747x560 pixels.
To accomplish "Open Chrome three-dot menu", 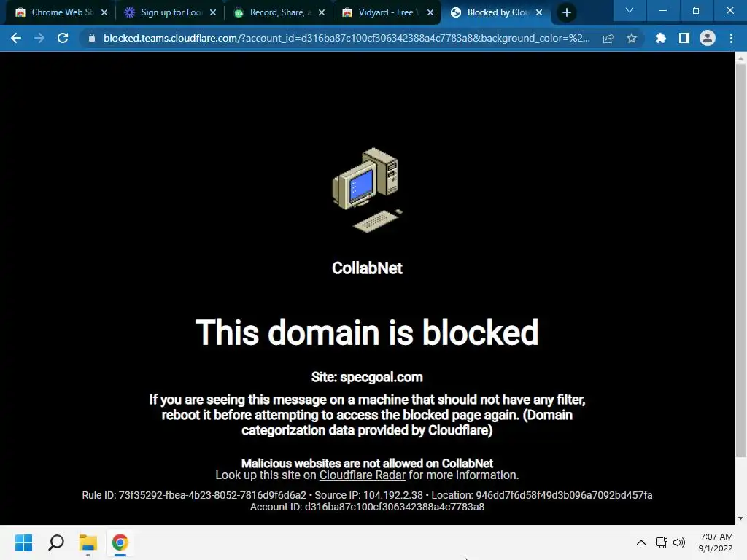I will [x=731, y=38].
